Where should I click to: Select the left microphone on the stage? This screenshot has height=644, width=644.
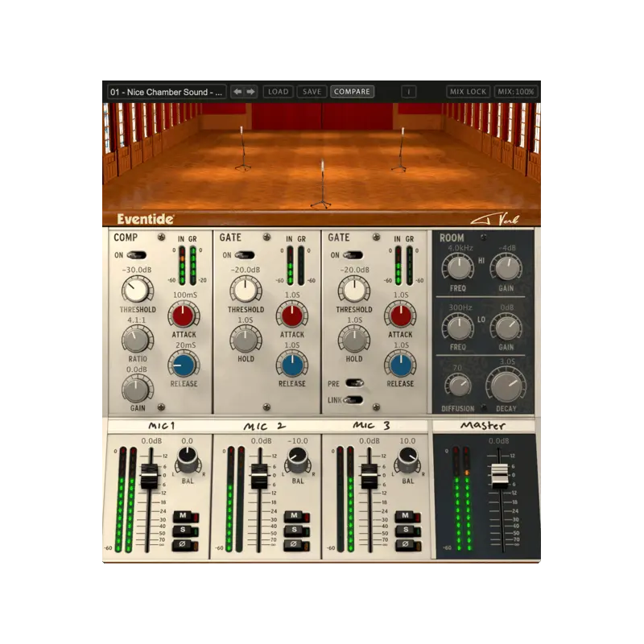pos(242,148)
